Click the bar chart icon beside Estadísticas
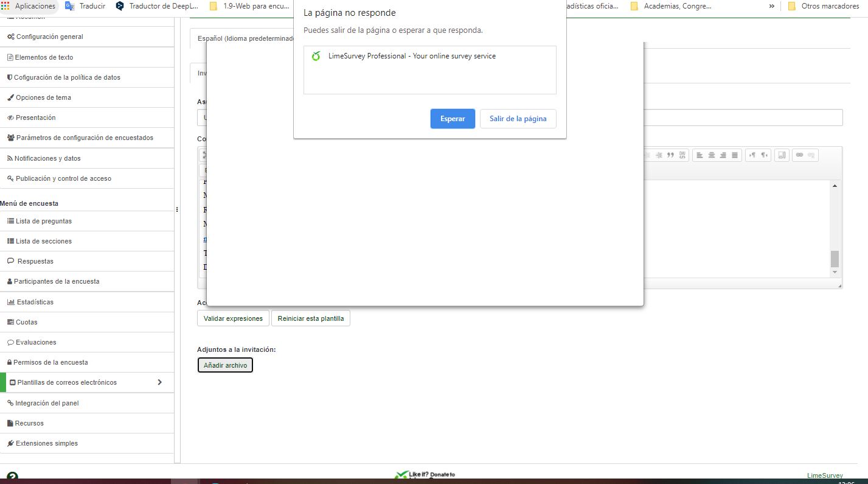 10,302
